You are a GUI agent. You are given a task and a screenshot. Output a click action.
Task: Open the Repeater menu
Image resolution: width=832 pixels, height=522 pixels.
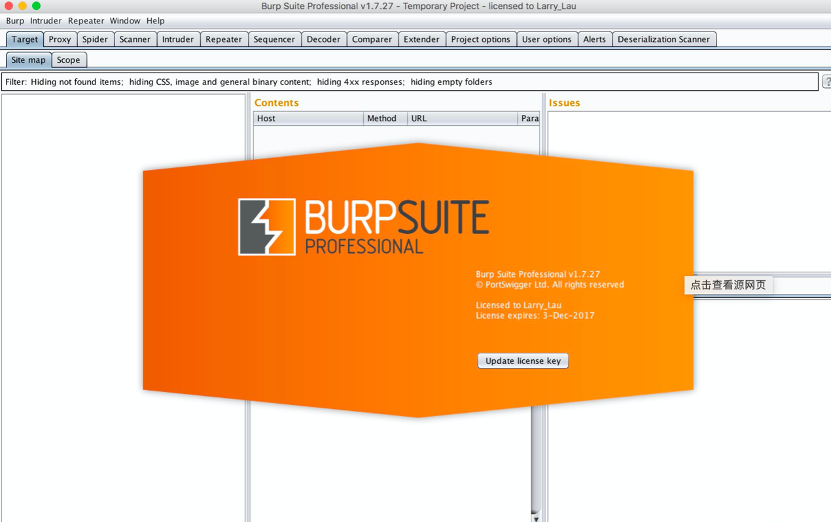click(x=86, y=21)
